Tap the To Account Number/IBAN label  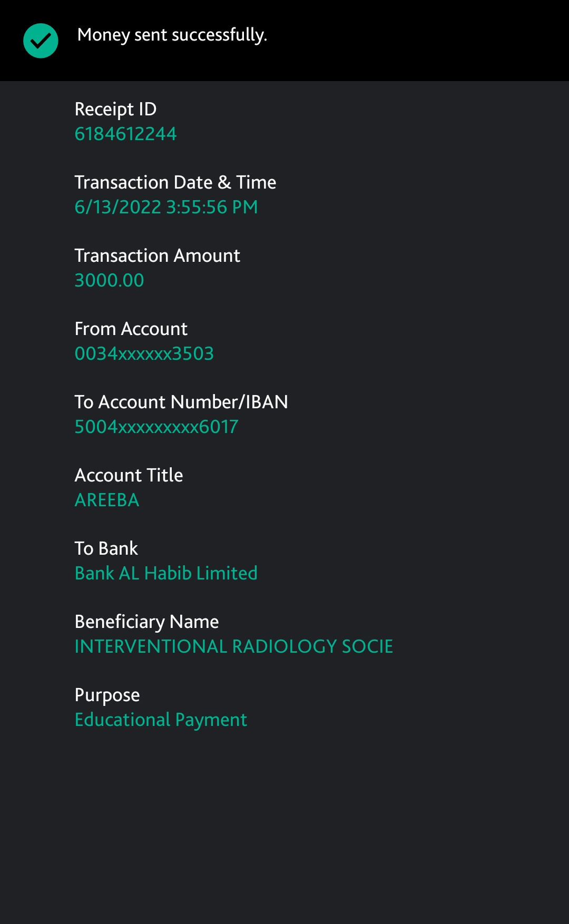[x=181, y=402]
